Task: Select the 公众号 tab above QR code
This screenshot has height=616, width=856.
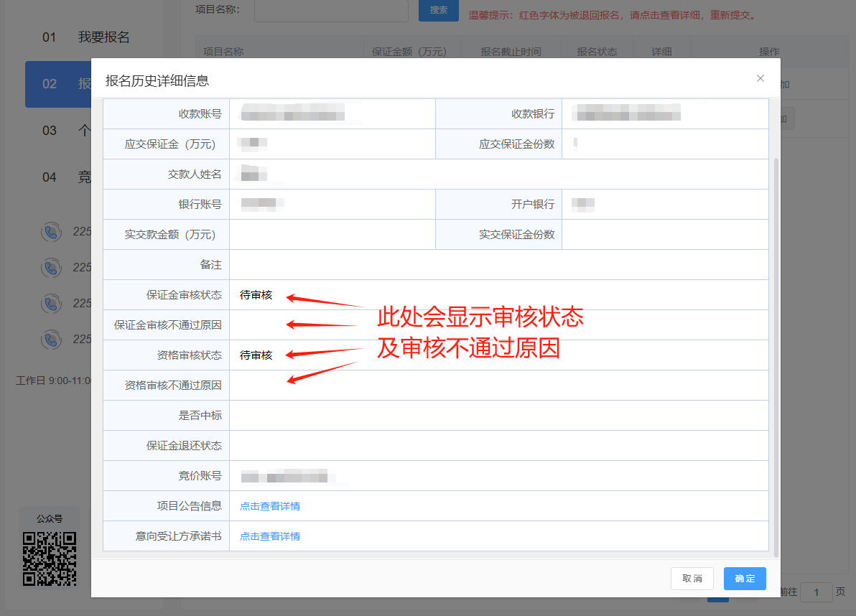Action: 50,518
